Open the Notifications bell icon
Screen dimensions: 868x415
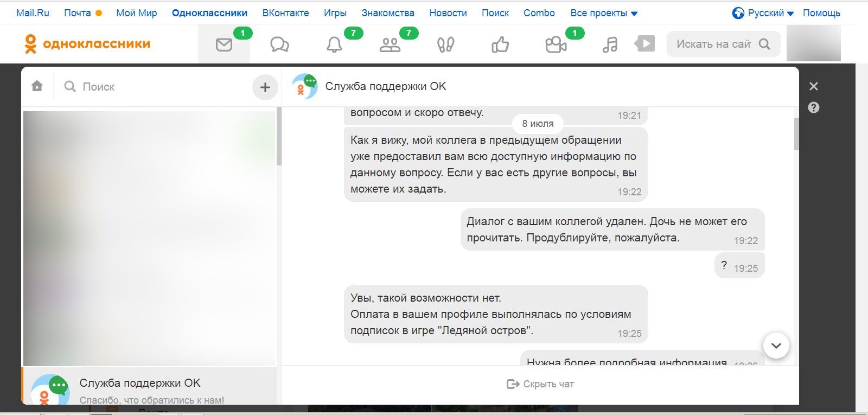coord(334,44)
